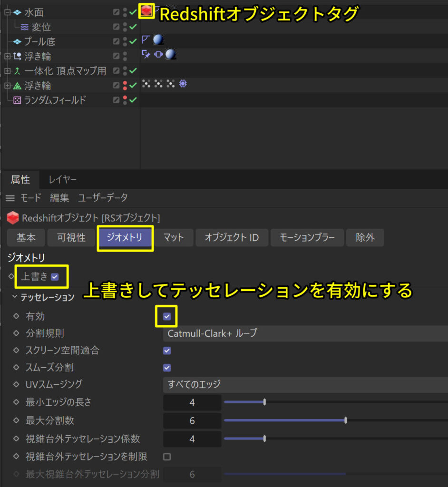Click the ランダムフィールド dice icon
This screenshot has height=487, width=448.
17,100
